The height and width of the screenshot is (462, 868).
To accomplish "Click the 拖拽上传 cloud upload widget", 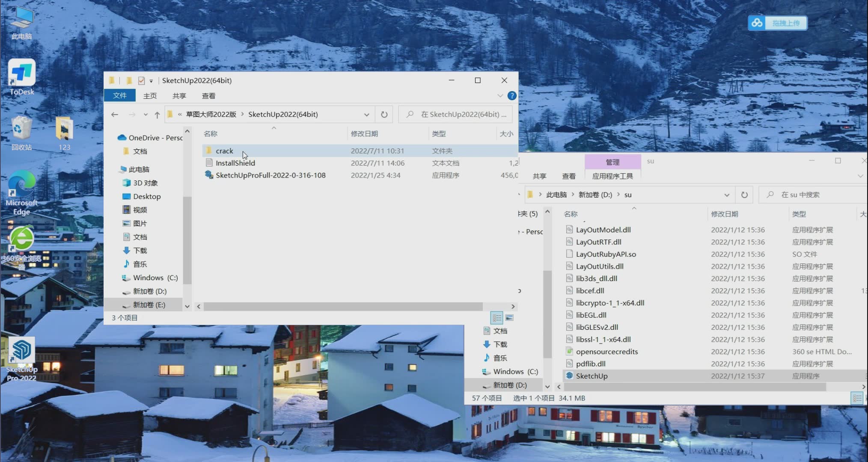I will (x=778, y=23).
